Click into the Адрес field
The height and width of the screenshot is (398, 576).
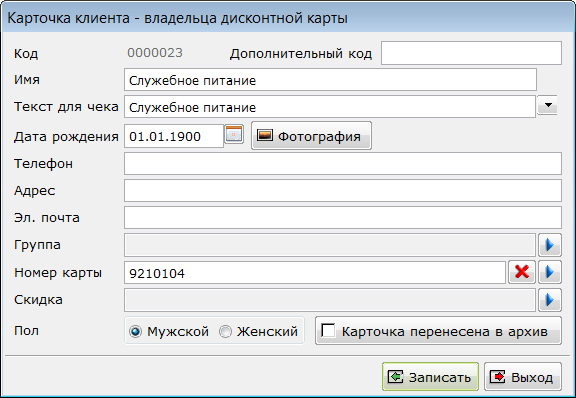[343, 190]
